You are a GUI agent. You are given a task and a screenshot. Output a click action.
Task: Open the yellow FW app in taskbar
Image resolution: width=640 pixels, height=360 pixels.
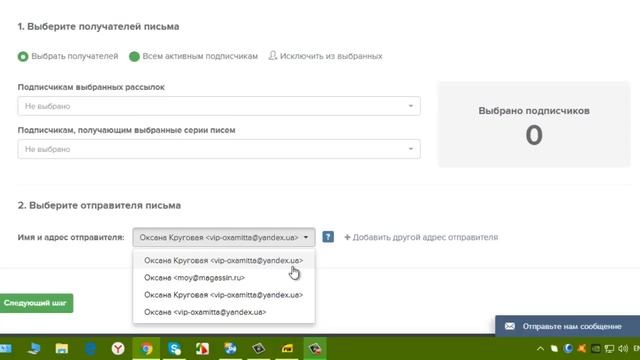[x=287, y=349]
